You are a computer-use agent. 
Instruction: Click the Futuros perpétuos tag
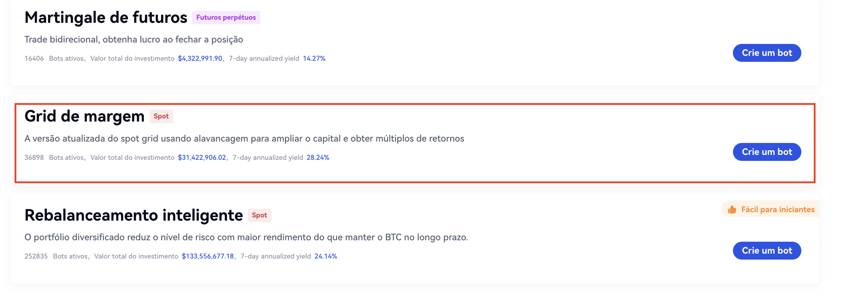(226, 18)
